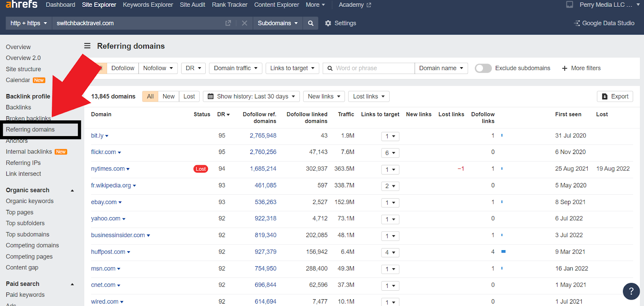Open Rank Tracker in the top navigation
The image size is (644, 306).
tap(230, 5)
